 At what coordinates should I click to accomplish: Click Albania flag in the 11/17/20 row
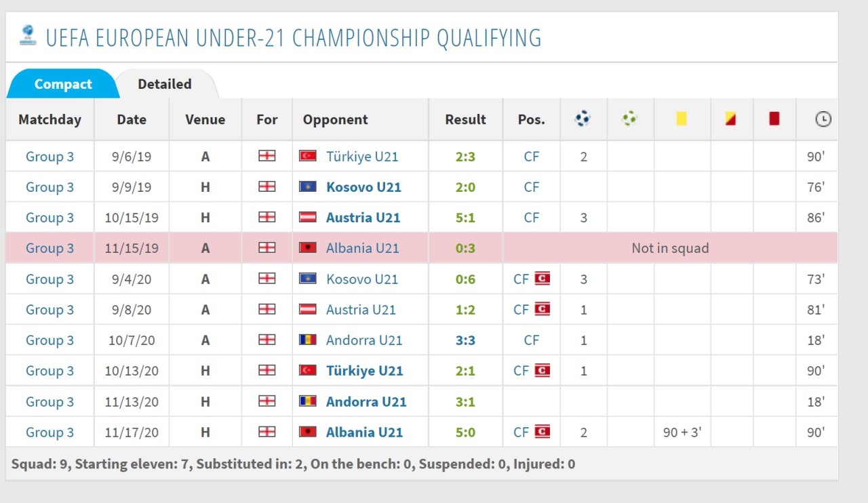pos(308,432)
